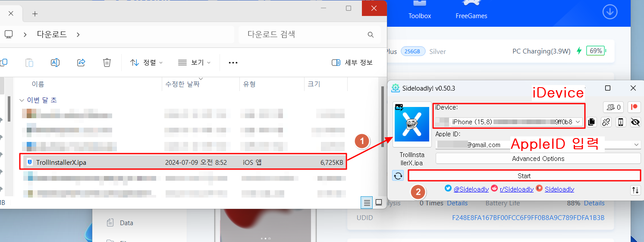644x242 pixels.
Task: Toggle the hide sensitive info eye icon
Action: (635, 122)
